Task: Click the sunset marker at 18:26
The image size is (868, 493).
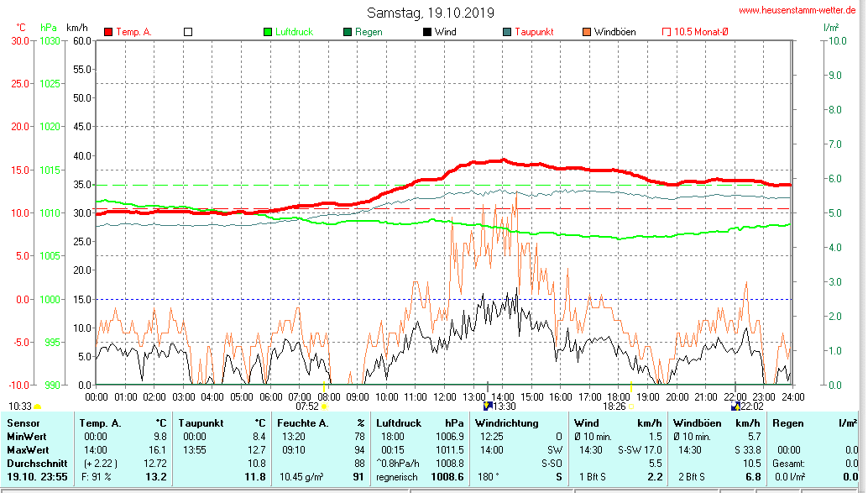Action: [631, 406]
